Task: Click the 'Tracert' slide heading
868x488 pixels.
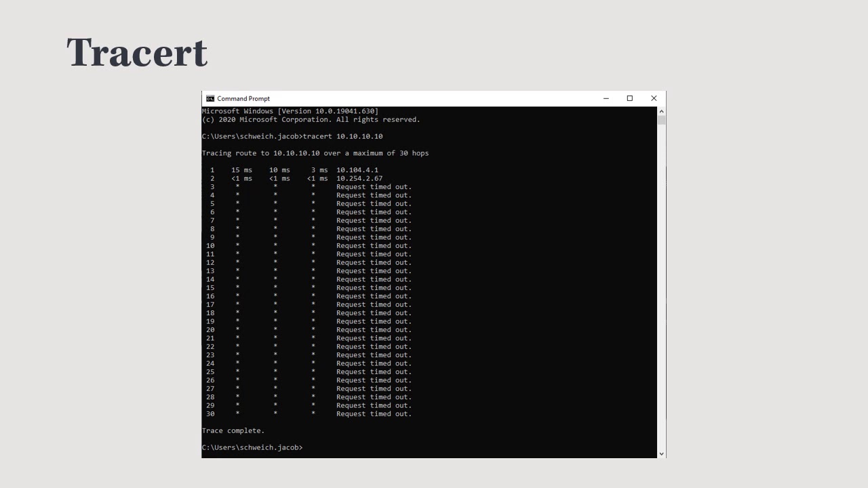Action: tap(137, 52)
